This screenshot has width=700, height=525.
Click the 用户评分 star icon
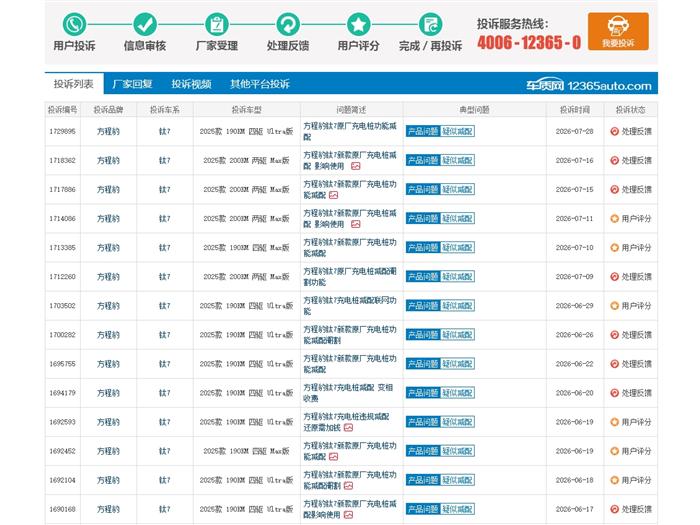358,24
